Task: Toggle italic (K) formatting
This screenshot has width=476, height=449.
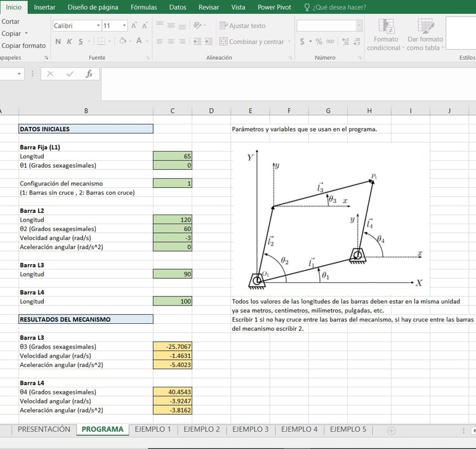Action: point(69,42)
